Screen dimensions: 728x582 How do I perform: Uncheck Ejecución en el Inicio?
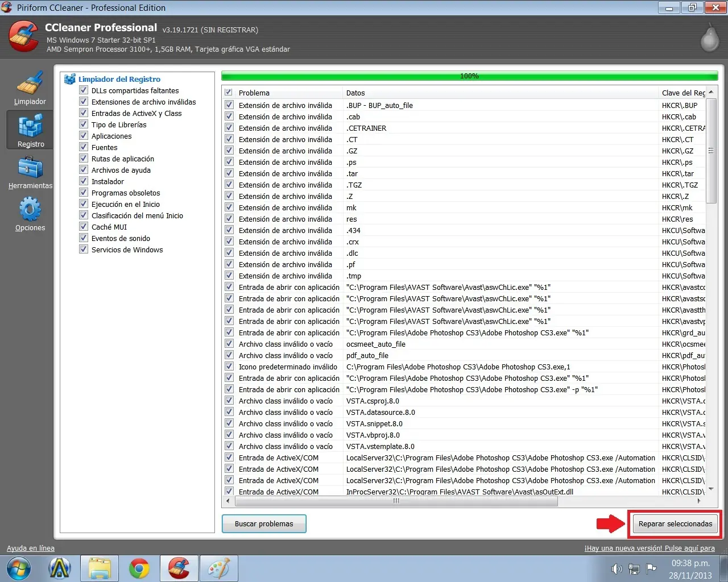click(84, 204)
